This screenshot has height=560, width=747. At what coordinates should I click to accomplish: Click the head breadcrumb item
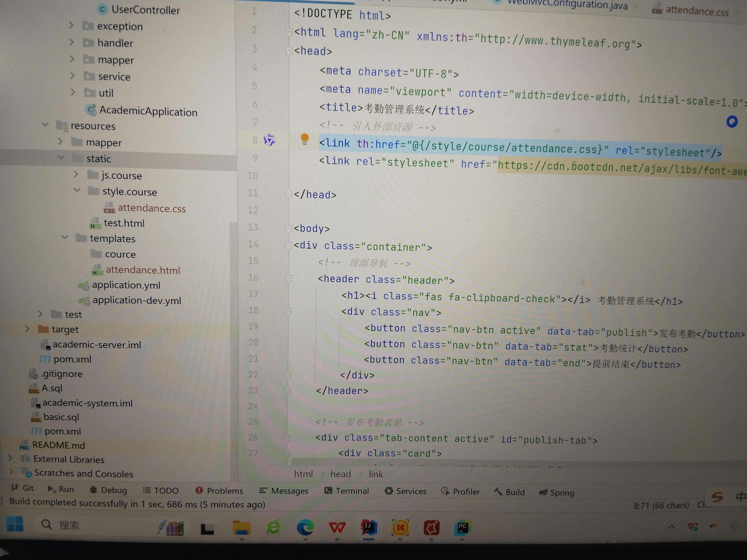(340, 474)
